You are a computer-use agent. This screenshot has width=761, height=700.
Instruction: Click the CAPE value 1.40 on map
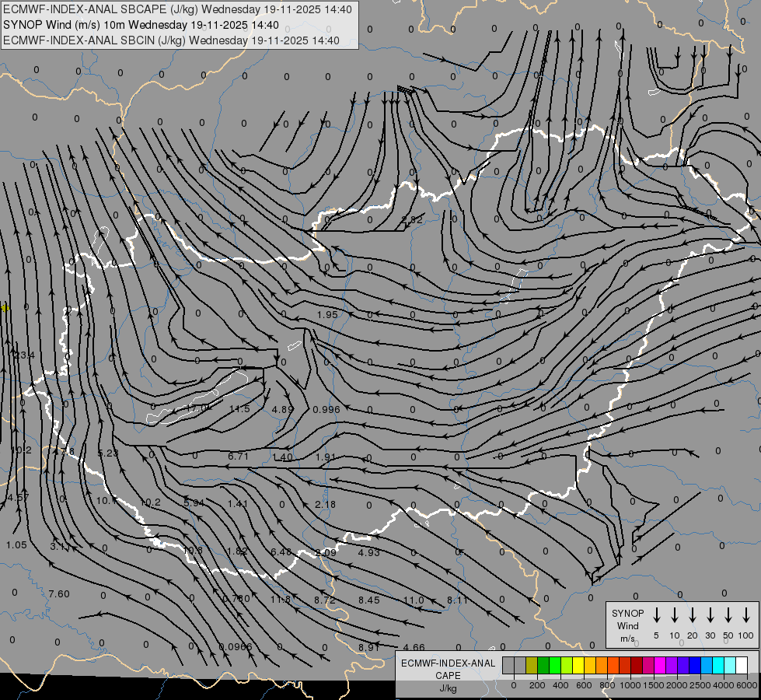[x=282, y=457]
